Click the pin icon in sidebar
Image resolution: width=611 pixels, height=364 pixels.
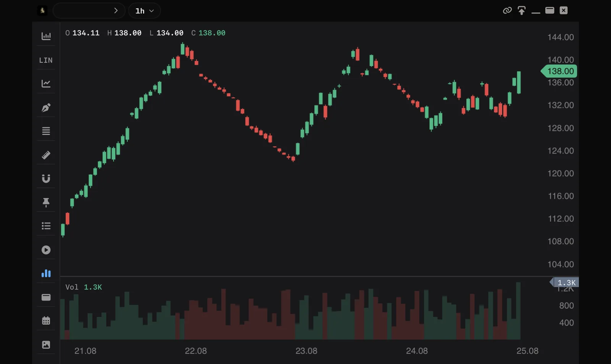tap(46, 203)
